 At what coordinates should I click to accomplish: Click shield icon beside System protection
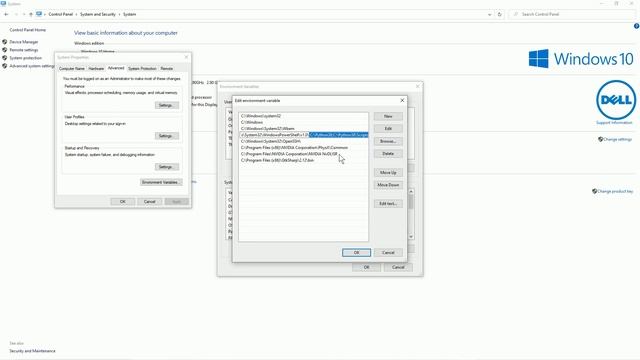5,58
